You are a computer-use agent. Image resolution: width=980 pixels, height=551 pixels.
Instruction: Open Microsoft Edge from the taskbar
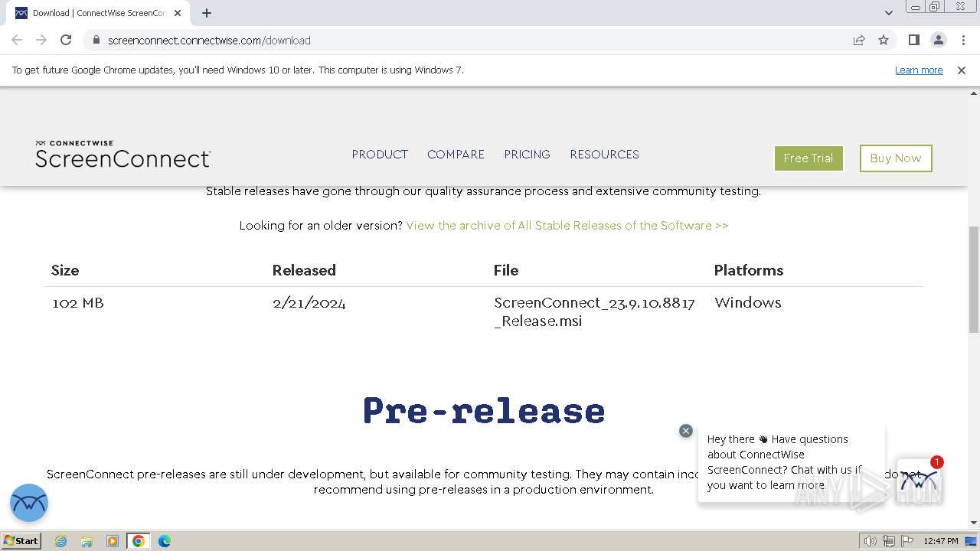164,541
